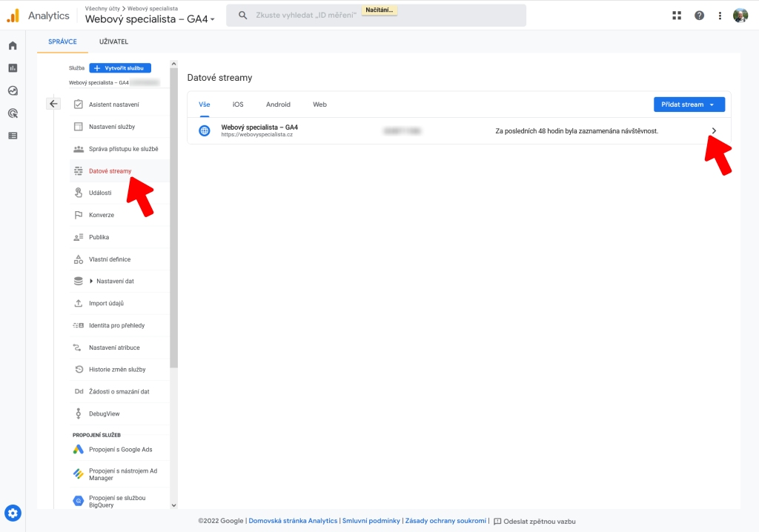Click the Help question mark icon
Image resolution: width=759 pixels, height=532 pixels.
[699, 15]
